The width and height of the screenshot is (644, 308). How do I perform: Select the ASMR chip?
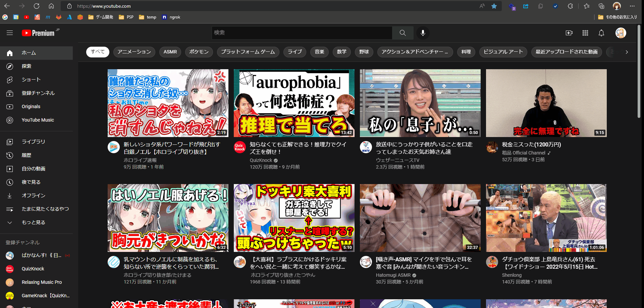[170, 52]
